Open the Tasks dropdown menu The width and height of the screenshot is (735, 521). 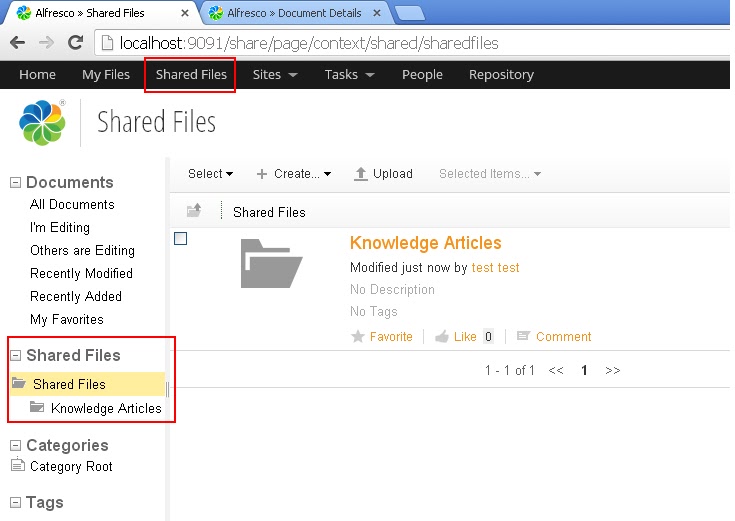tap(350, 75)
